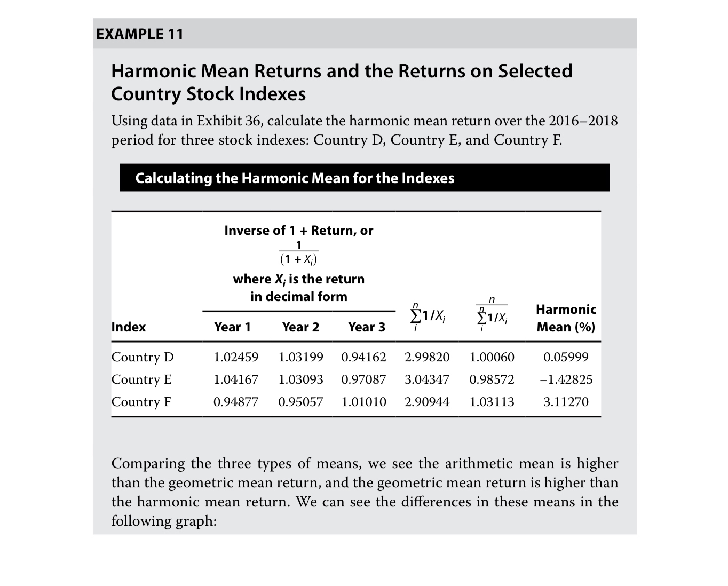
Task: Select the Year 2 column header
Action: coord(300,327)
